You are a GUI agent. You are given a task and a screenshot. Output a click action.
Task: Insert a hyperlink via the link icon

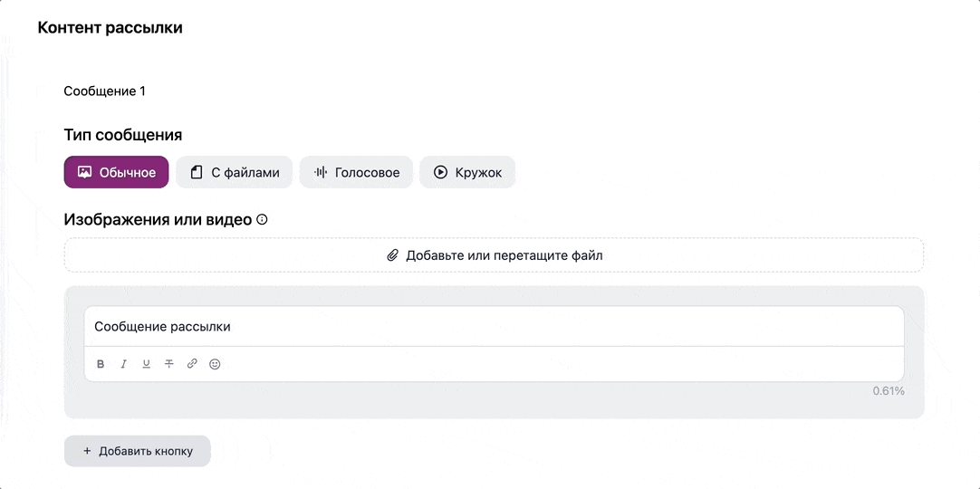(192, 364)
